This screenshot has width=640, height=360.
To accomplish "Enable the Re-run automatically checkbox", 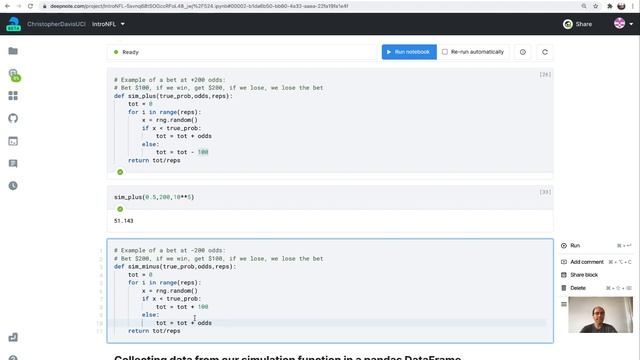I will 445,52.
